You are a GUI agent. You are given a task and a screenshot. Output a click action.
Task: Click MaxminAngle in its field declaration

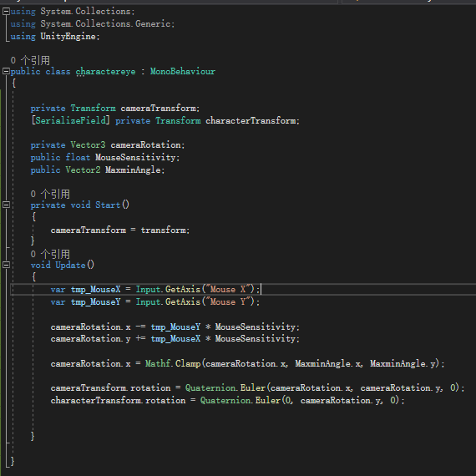[133, 170]
